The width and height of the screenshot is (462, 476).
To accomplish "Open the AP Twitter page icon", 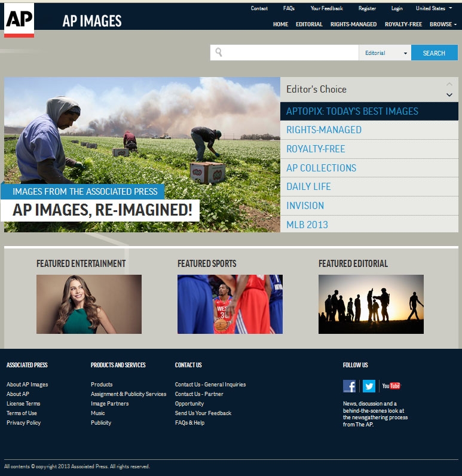I will (x=369, y=386).
